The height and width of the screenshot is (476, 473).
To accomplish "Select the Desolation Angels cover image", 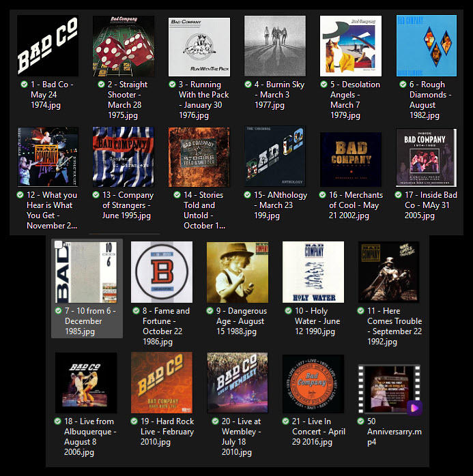I will click(351, 46).
